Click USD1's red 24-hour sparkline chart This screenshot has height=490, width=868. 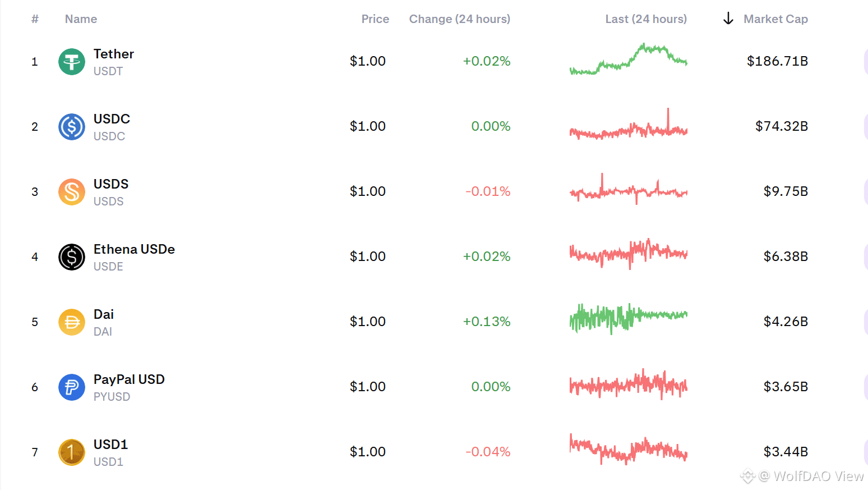[x=628, y=449]
